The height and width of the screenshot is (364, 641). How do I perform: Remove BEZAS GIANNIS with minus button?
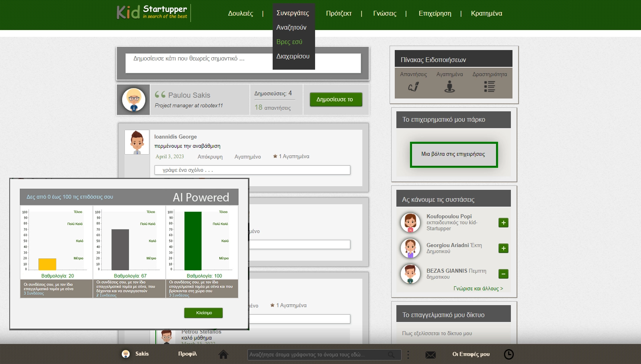[x=503, y=274]
